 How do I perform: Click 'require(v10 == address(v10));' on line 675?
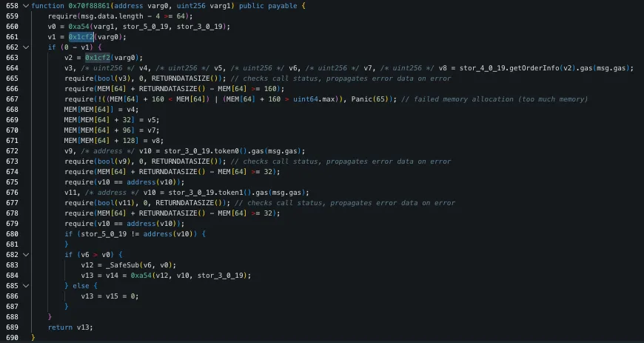pos(124,182)
